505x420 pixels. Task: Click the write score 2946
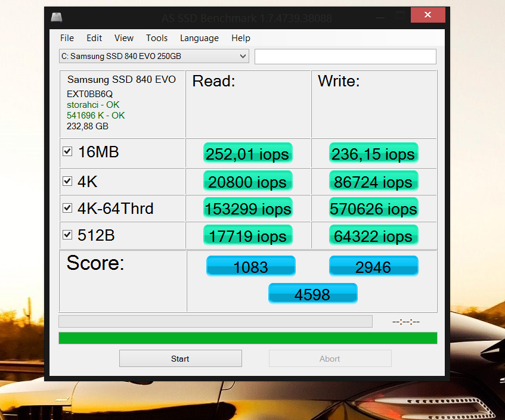pos(374,266)
